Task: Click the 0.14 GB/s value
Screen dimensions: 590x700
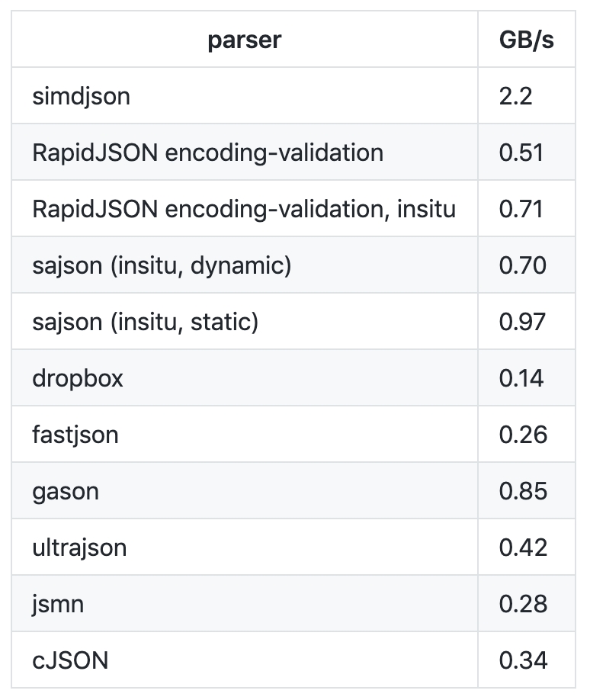Action: pos(521,378)
